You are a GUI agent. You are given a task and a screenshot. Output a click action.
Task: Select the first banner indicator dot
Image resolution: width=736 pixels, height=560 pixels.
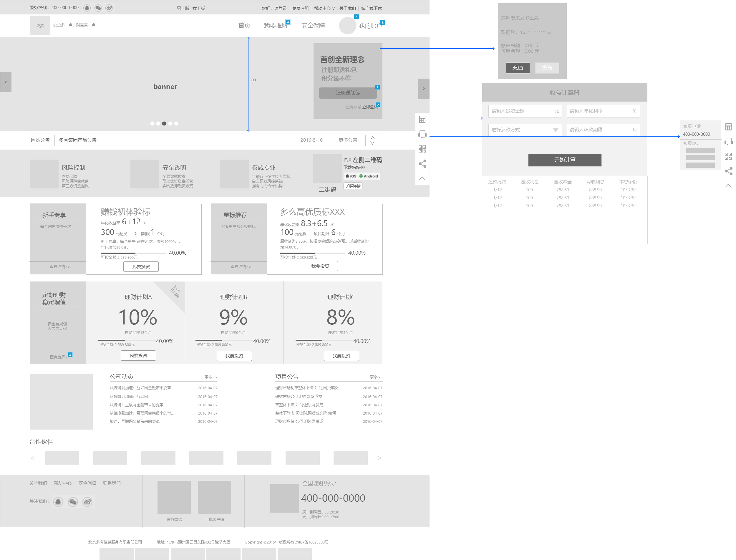[x=152, y=123]
